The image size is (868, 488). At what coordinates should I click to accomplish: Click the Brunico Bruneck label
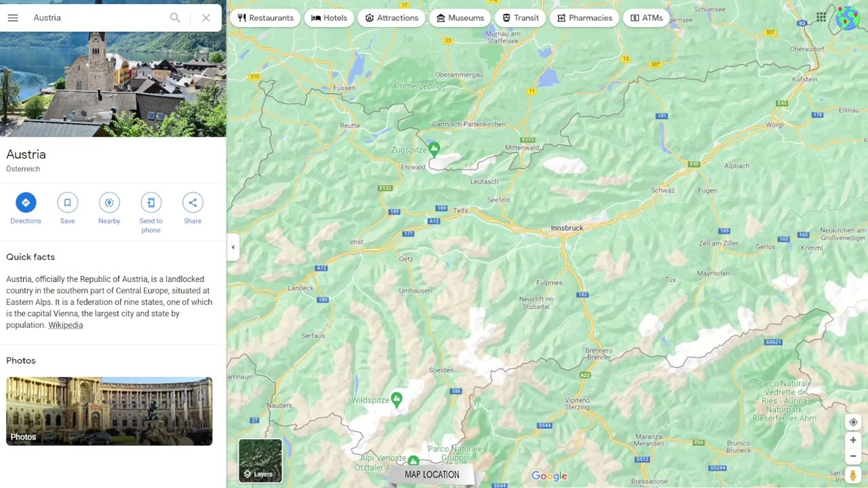[x=738, y=447]
